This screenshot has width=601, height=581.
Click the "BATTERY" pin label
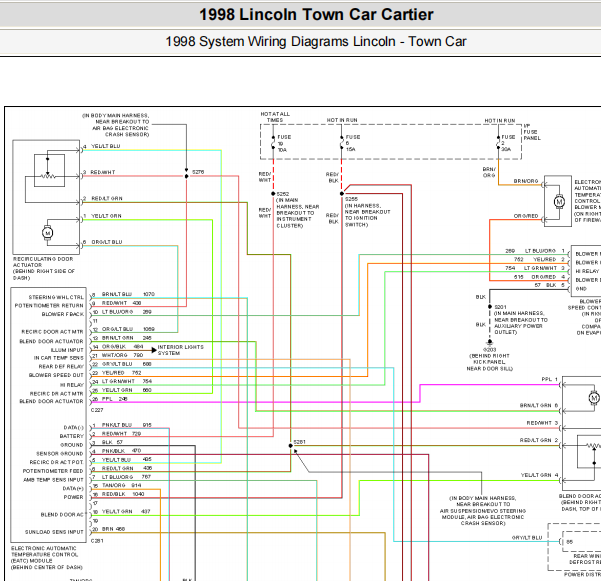71,436
